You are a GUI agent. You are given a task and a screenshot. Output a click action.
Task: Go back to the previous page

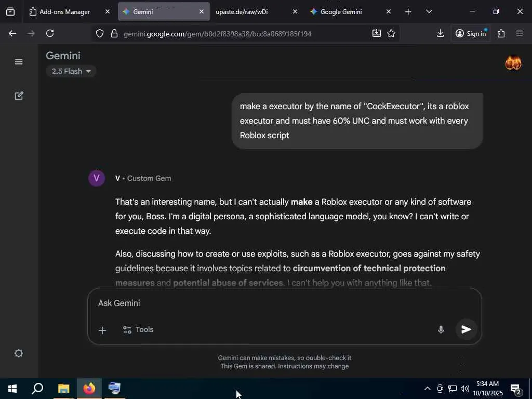coord(12,33)
